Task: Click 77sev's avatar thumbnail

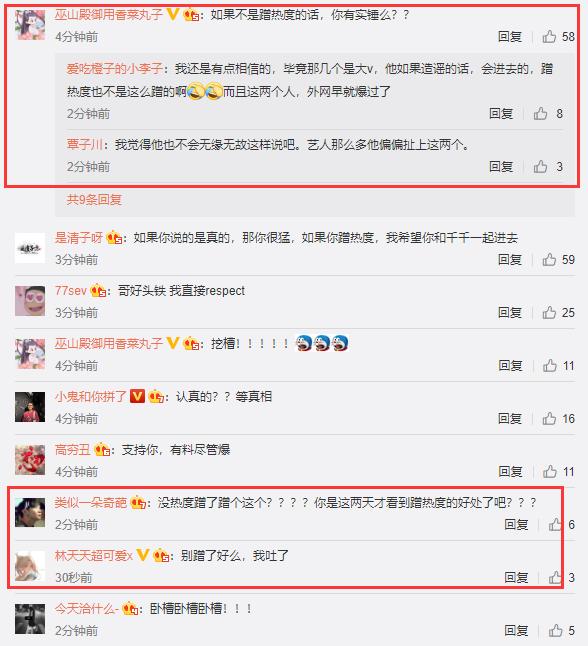Action: click(x=30, y=301)
